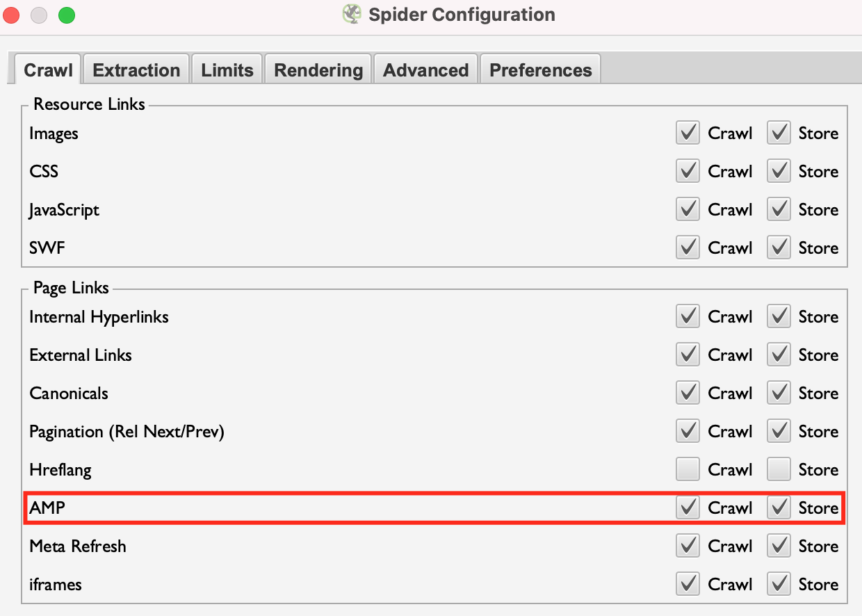Enable Store for Hreflang
This screenshot has height=616, width=862.
coord(779,469)
